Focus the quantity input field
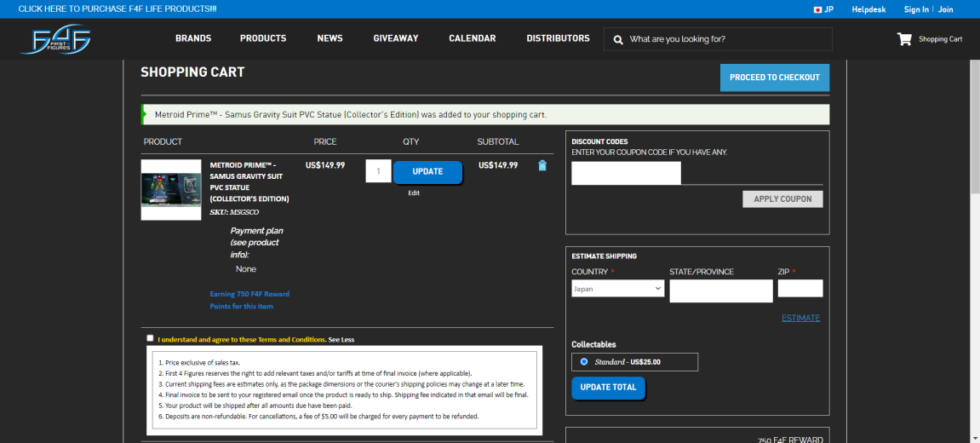 click(378, 171)
